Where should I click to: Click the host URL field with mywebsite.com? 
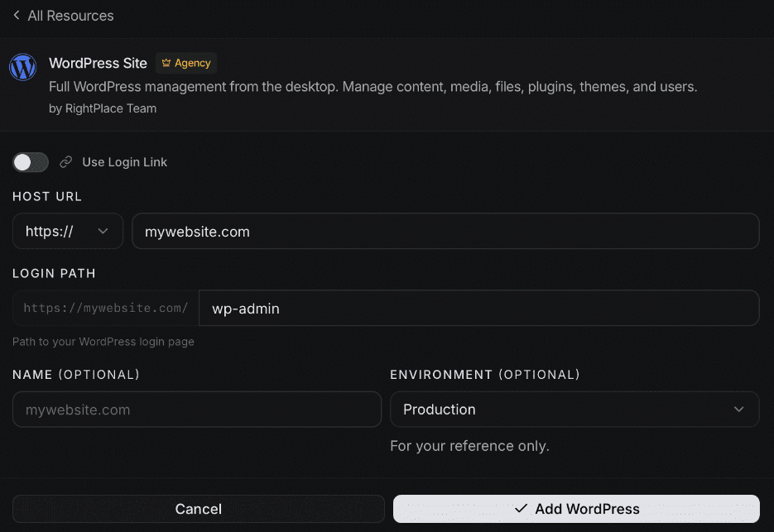[445, 231]
